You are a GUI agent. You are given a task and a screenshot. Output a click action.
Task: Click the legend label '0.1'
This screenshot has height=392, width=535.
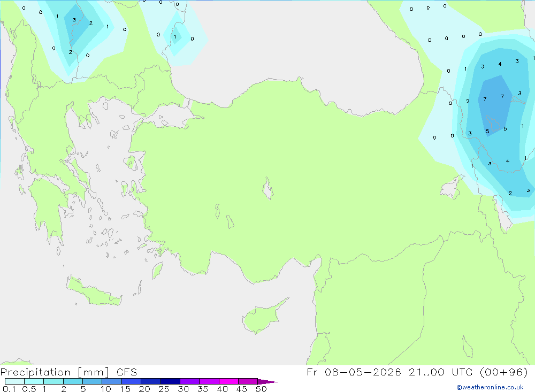pyautogui.click(x=9, y=389)
